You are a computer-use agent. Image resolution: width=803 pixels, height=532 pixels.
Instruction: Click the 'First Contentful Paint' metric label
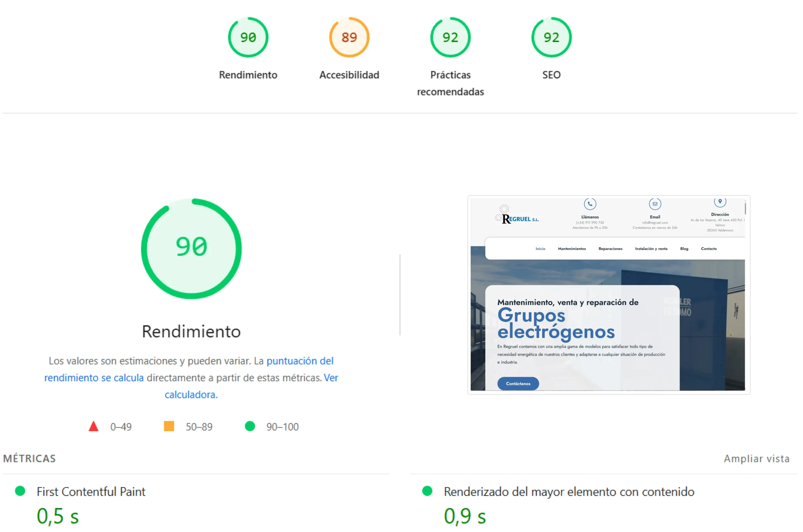[x=91, y=492]
